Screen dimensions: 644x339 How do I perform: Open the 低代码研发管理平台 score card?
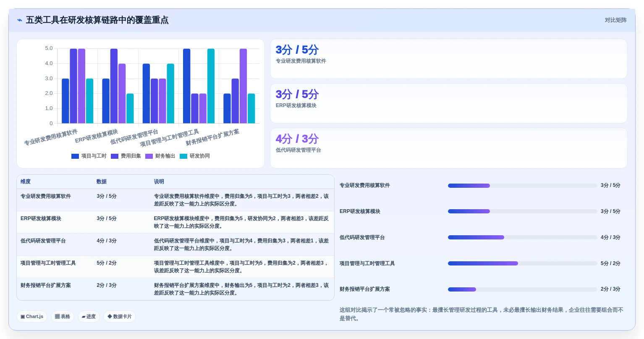pyautogui.click(x=448, y=148)
